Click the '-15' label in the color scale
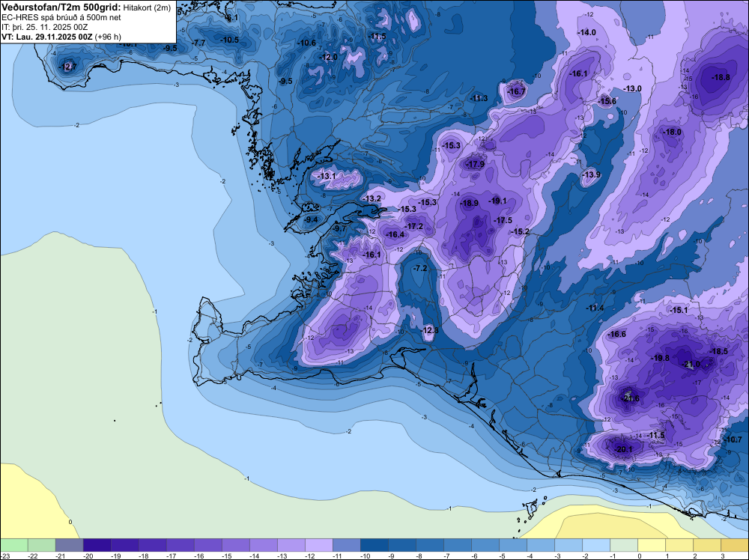749x560 pixels. [226, 556]
